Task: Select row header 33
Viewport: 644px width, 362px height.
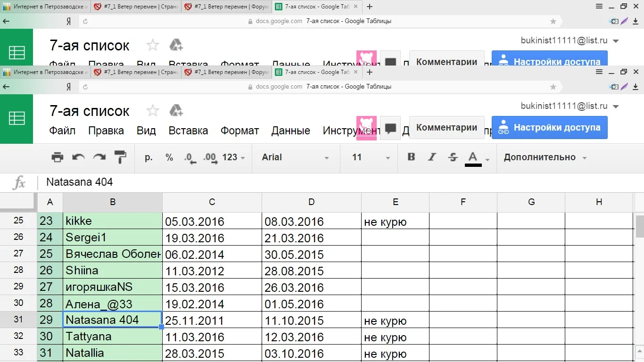Action: pyautogui.click(x=18, y=352)
